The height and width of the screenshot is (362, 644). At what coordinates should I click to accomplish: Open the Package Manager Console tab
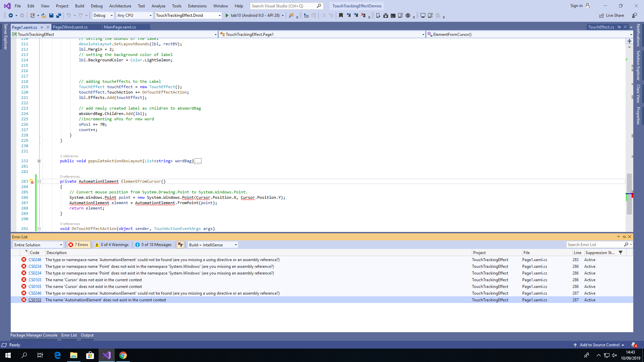coord(34,335)
